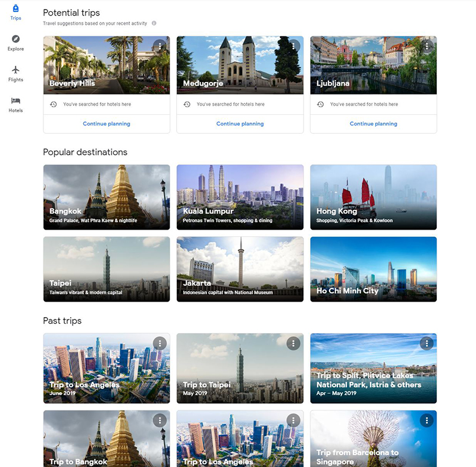476x467 pixels.
Task: Open three-dot menu on Beverly Hills card
Action: pyautogui.click(x=159, y=46)
